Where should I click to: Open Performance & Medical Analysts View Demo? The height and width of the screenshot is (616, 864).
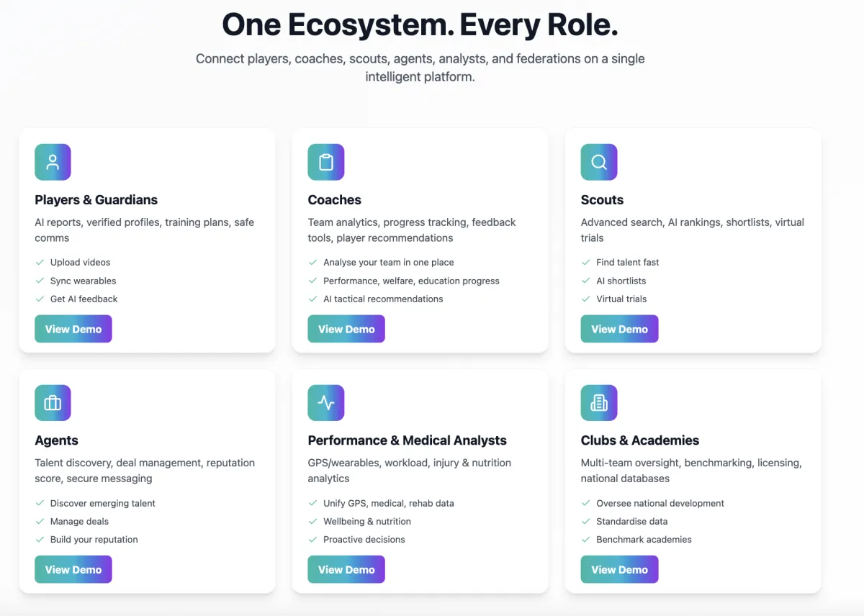[x=346, y=570]
